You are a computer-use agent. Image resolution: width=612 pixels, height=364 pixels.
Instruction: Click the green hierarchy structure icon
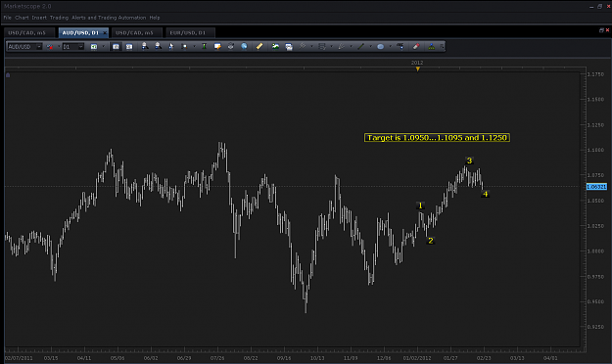(431, 46)
